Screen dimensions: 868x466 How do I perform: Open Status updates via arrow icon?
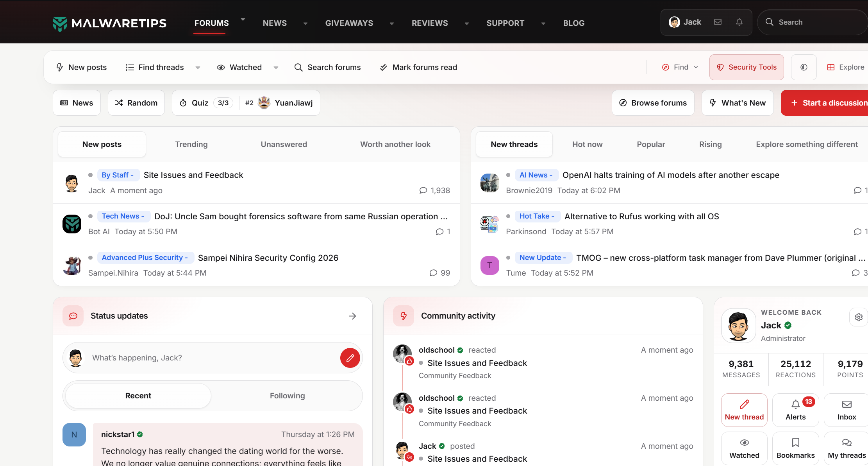pos(352,316)
